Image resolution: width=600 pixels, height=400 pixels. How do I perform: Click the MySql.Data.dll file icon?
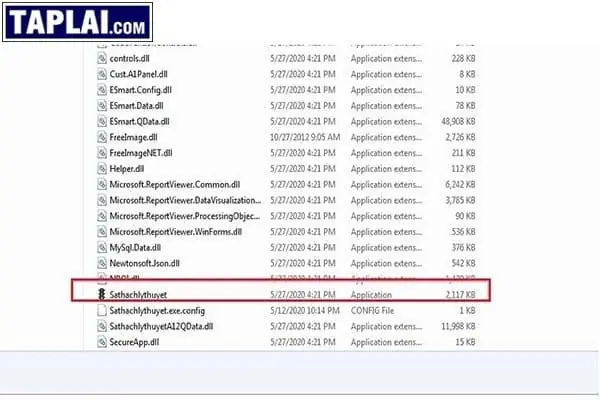tap(100, 247)
